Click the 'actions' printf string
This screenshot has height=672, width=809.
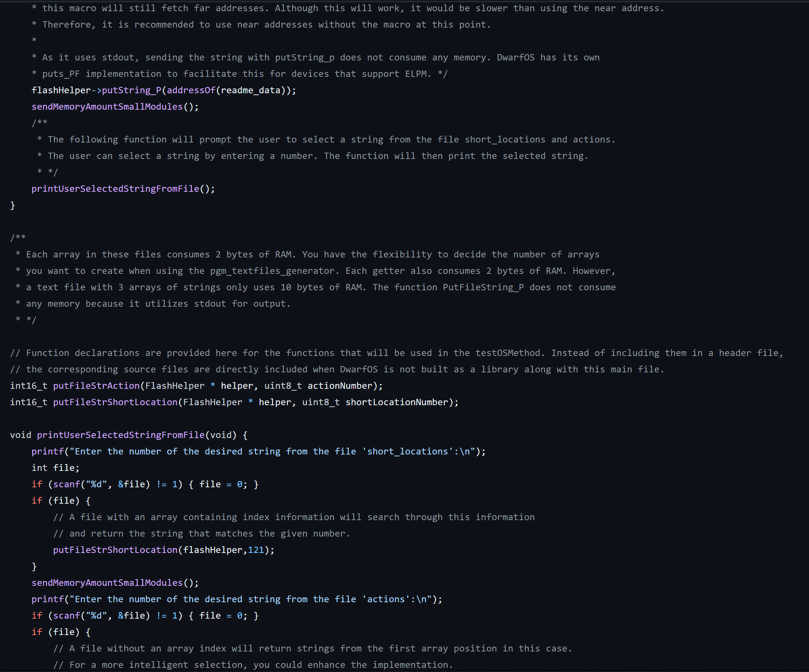click(253, 599)
